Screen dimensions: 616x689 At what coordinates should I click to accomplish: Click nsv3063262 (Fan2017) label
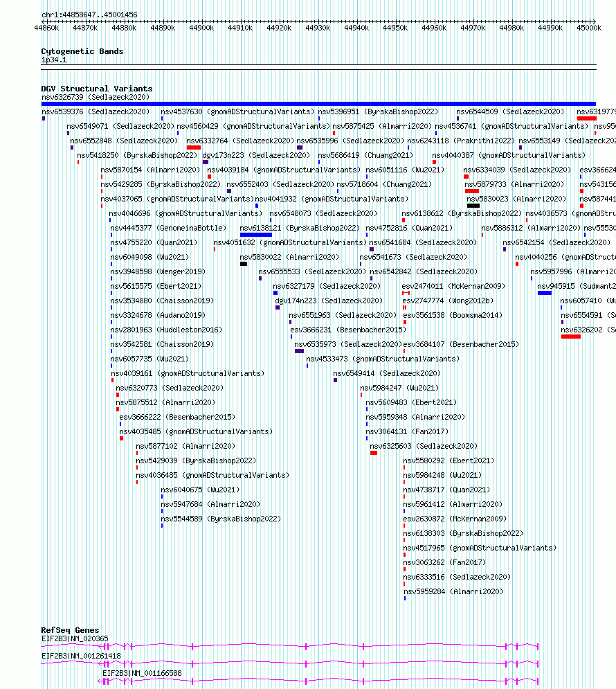coord(445,562)
